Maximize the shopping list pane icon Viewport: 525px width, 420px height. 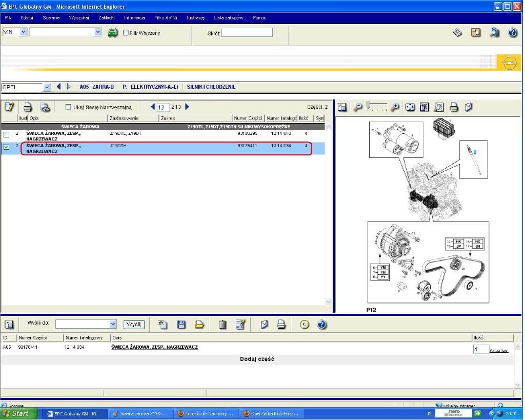tap(9, 324)
